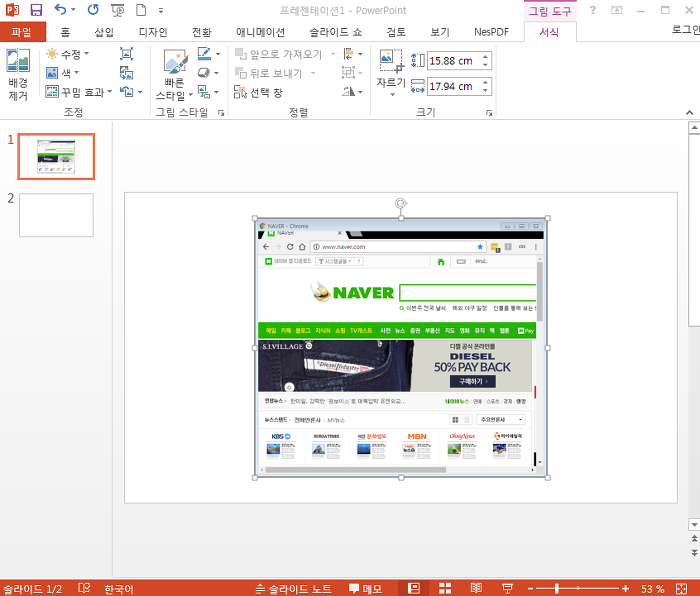The height and width of the screenshot is (596, 700).
Task: Expand the 자르기 crop dropdown arrow
Action: (392, 94)
